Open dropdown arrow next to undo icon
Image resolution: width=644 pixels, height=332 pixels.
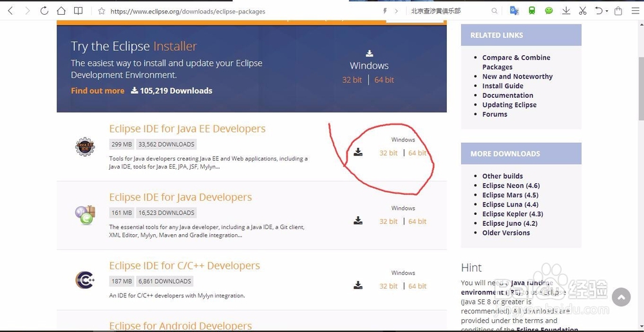[607, 11]
